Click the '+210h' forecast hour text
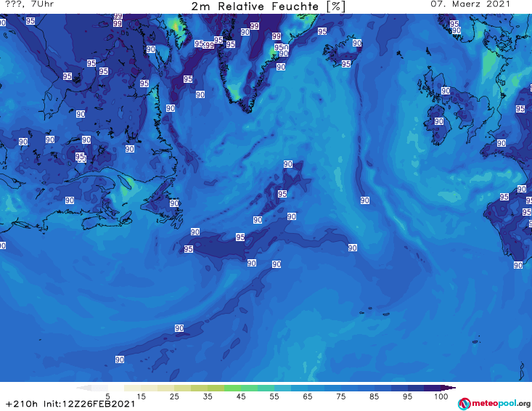The width and height of the screenshot is (532, 411). tap(22, 404)
